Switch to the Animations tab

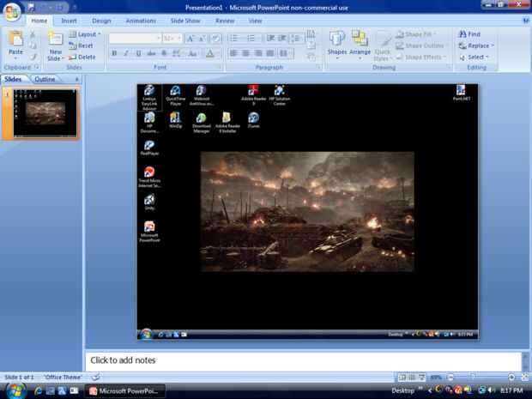coord(141,21)
